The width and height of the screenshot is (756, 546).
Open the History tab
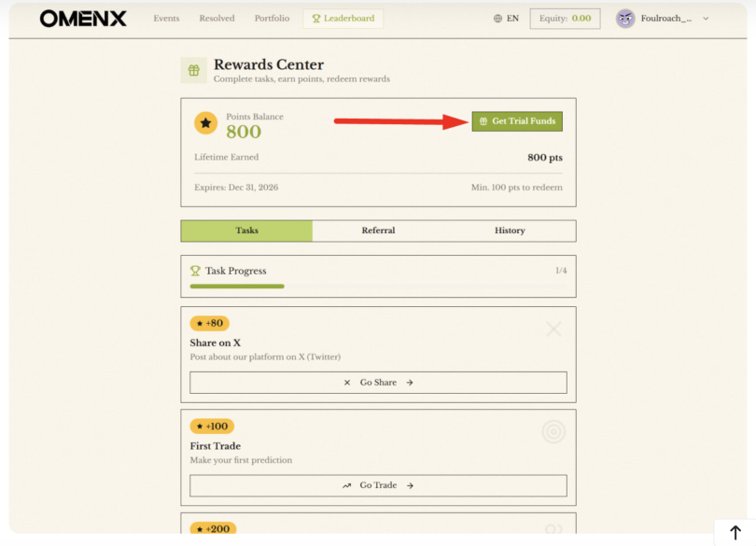(510, 231)
